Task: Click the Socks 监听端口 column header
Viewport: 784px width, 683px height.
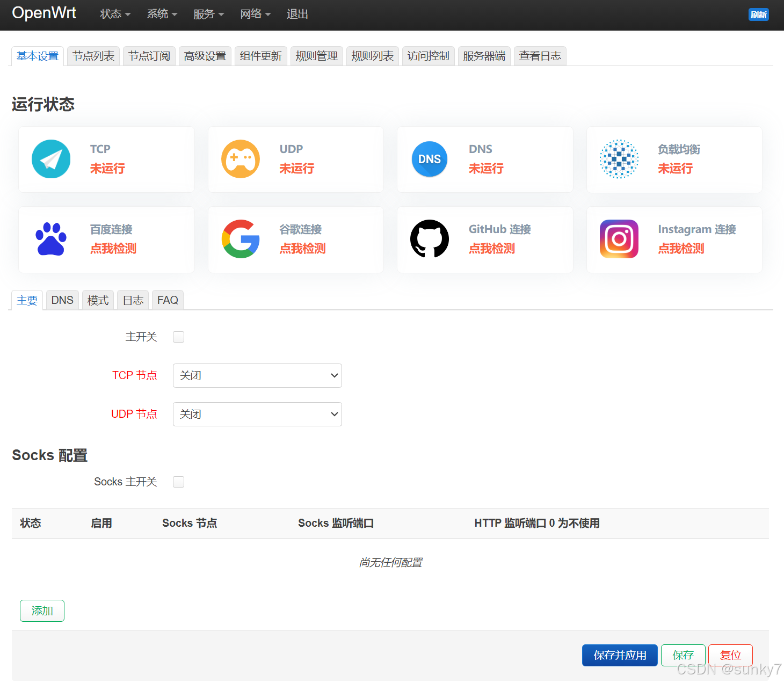Action: coord(336,523)
